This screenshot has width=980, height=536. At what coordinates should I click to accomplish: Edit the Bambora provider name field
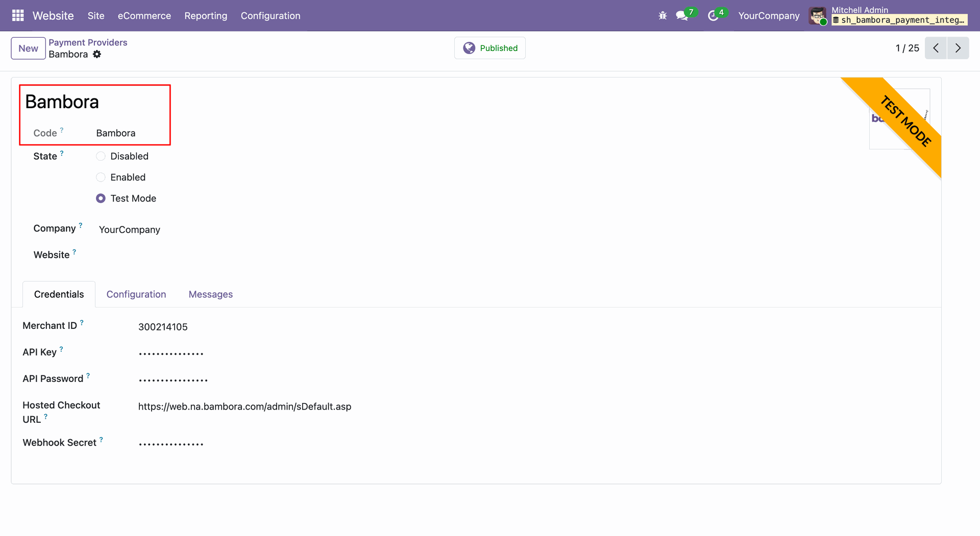click(62, 102)
